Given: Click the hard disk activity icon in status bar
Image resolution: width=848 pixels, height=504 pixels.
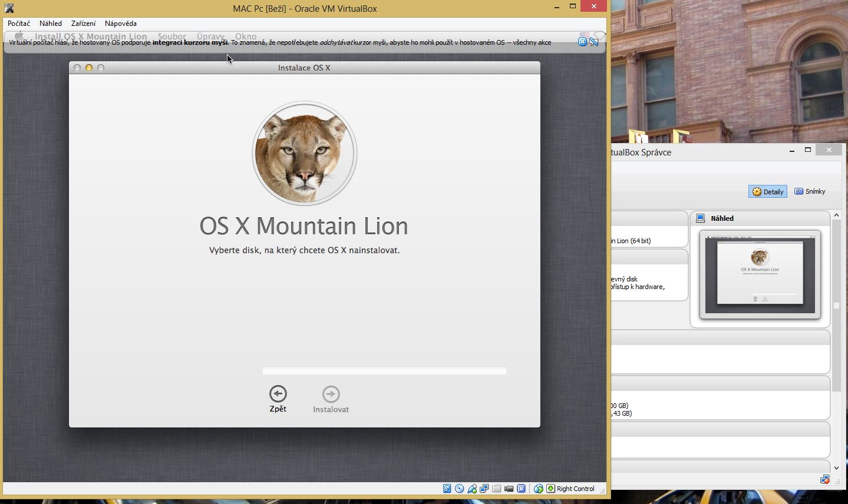Looking at the screenshot, I should [447, 489].
